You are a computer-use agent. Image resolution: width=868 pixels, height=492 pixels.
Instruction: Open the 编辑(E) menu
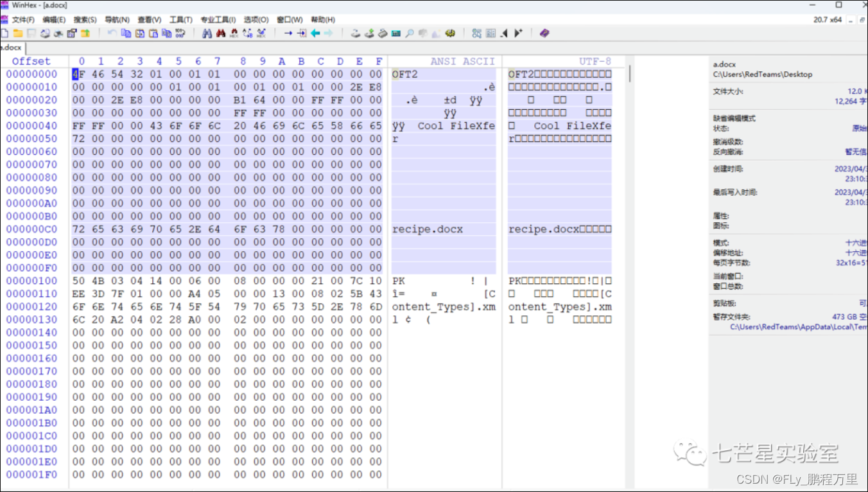[x=54, y=20]
